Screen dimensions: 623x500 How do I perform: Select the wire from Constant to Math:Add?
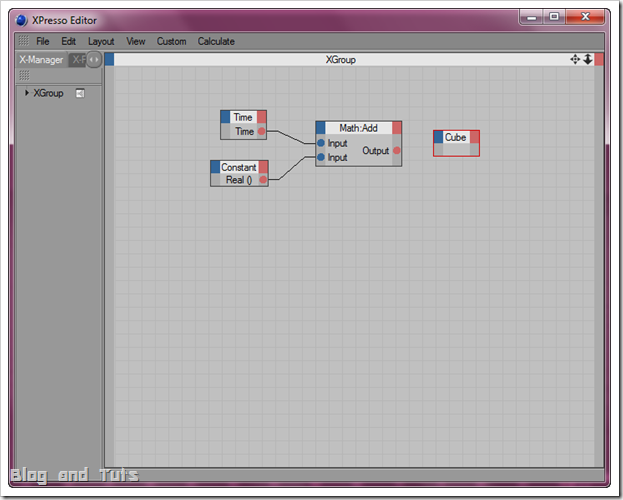(x=292, y=168)
